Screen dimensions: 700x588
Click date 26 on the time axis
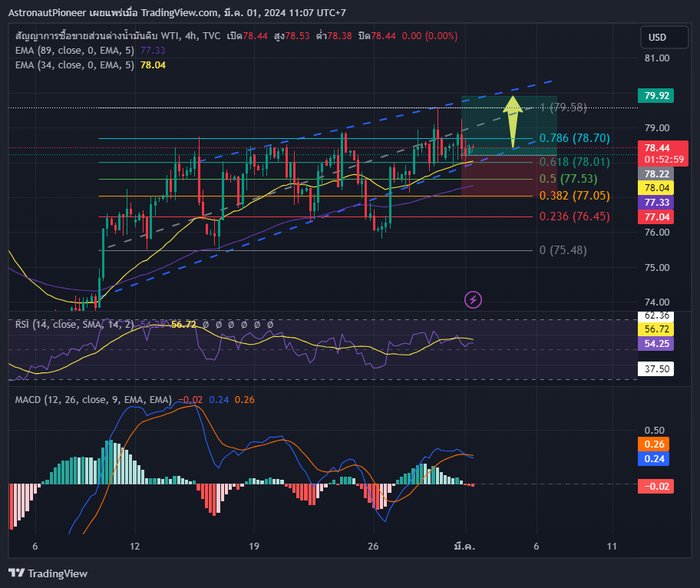click(x=373, y=546)
